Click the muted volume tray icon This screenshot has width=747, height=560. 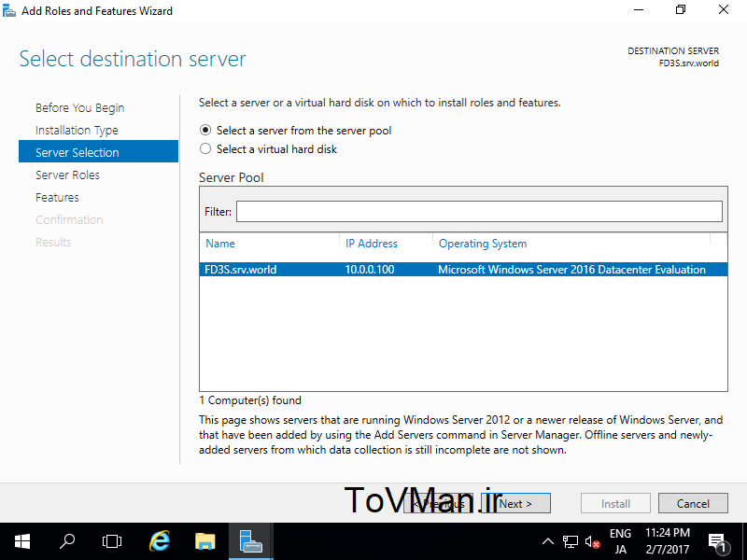click(x=592, y=541)
